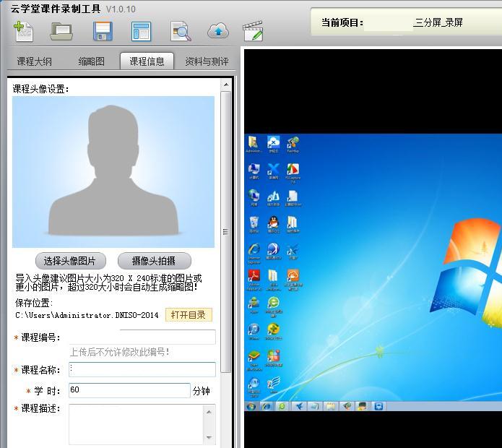Open save location with 打开目录
Screen dimensions: 502x448
point(188,315)
